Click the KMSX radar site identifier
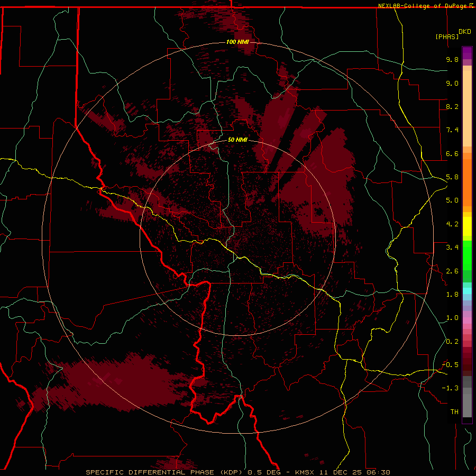 (x=305, y=472)
